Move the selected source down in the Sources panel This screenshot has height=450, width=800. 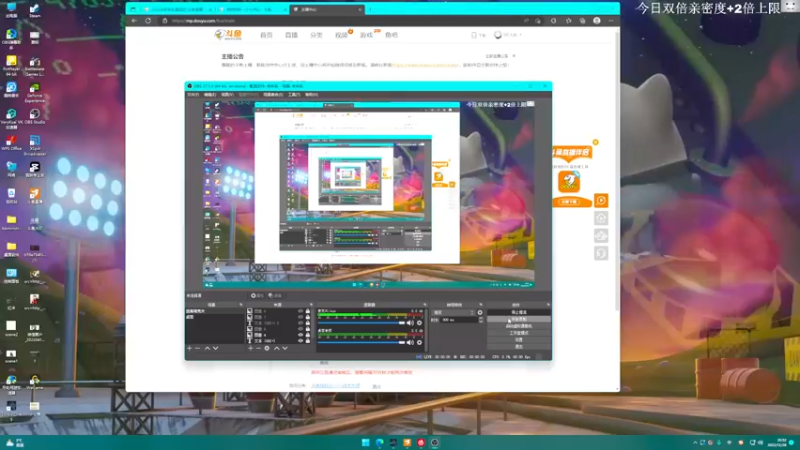click(285, 348)
